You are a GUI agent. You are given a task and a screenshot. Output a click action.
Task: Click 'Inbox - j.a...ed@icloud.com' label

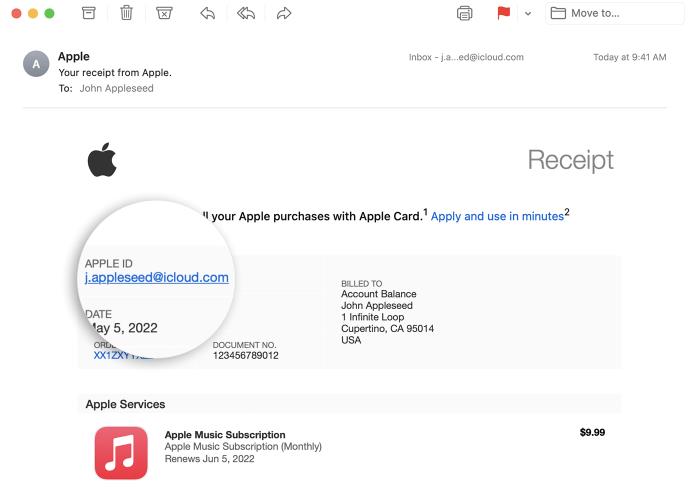(466, 57)
